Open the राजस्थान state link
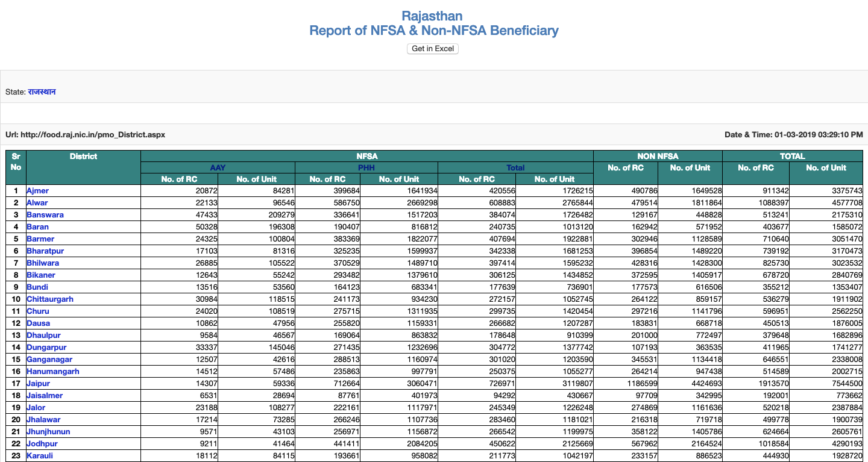868x462 pixels. [42, 92]
